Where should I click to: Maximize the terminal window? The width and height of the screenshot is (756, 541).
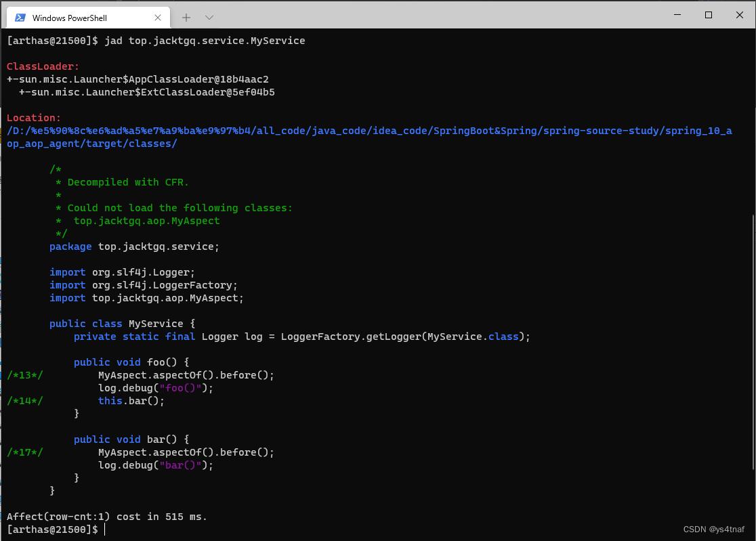tap(709, 14)
